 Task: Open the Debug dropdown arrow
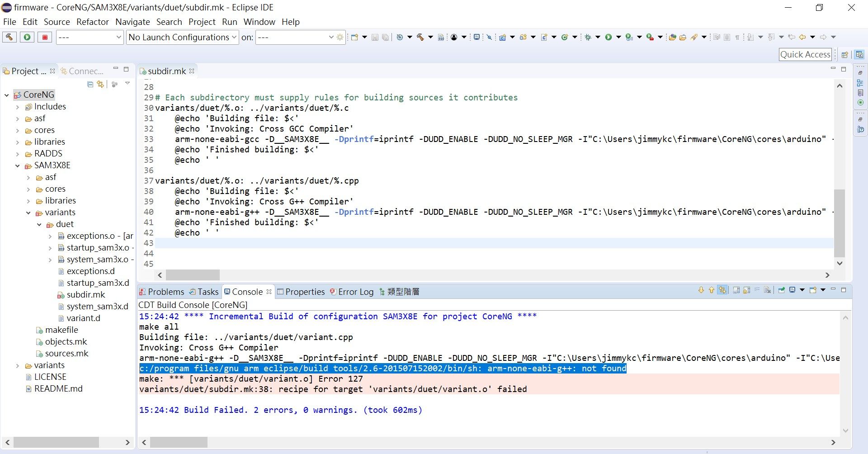click(x=598, y=37)
